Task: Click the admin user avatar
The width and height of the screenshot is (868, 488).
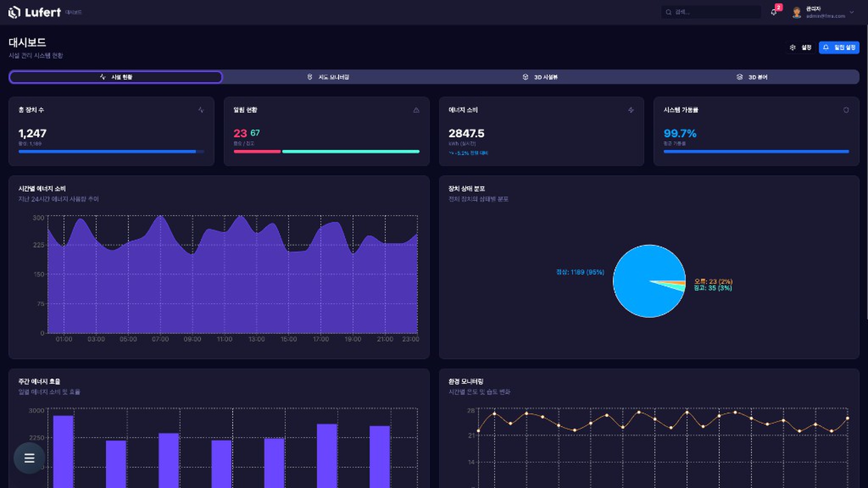Action: [x=797, y=12]
